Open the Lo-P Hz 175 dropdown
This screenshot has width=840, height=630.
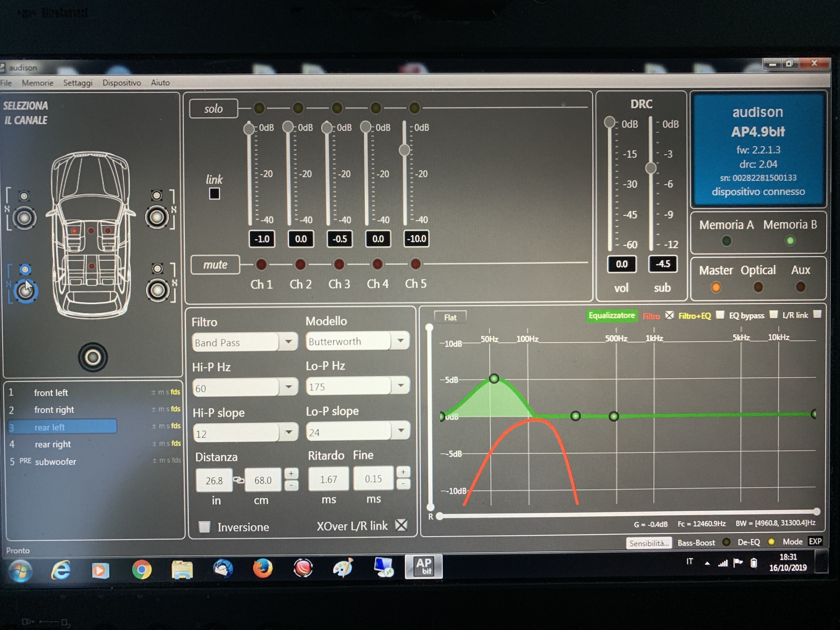(357, 386)
